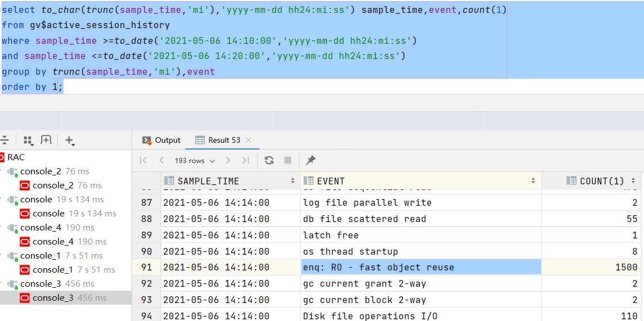Go to first page of results

click(x=143, y=161)
